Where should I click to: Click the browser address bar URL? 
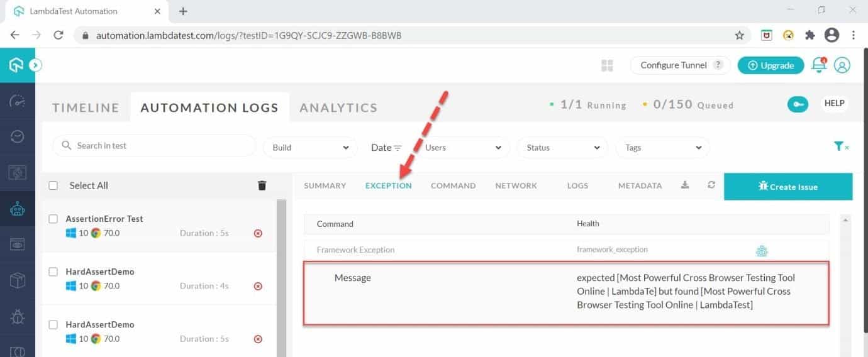click(x=249, y=36)
